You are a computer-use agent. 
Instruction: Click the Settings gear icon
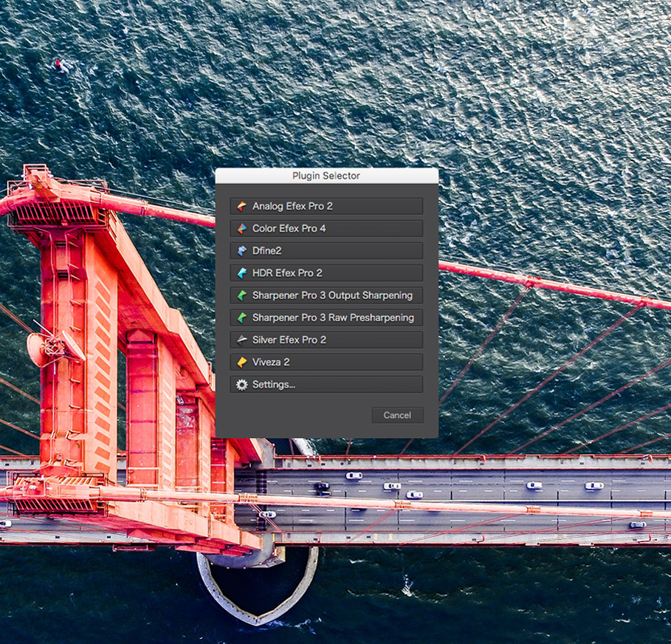click(x=242, y=385)
